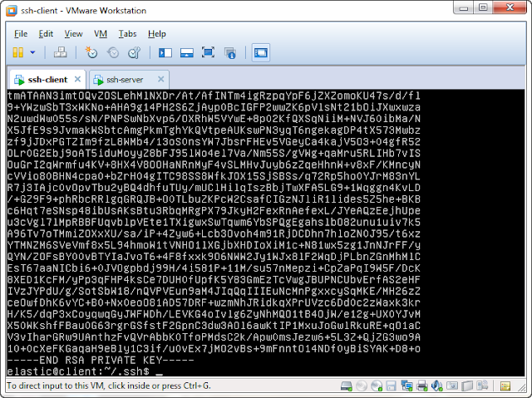Image resolution: width=532 pixels, height=398 pixels.
Task: Click Send Ctrl+Alt+Del toolbar icon
Action: (61, 52)
